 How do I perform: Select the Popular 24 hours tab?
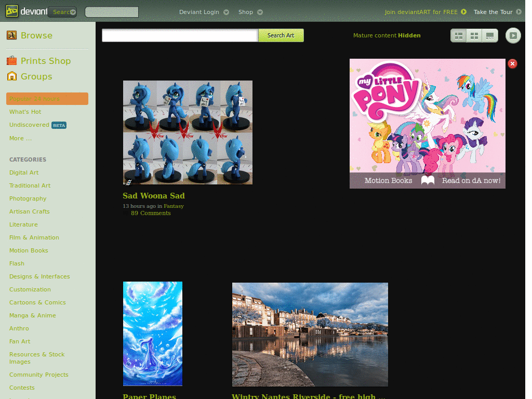(x=47, y=99)
